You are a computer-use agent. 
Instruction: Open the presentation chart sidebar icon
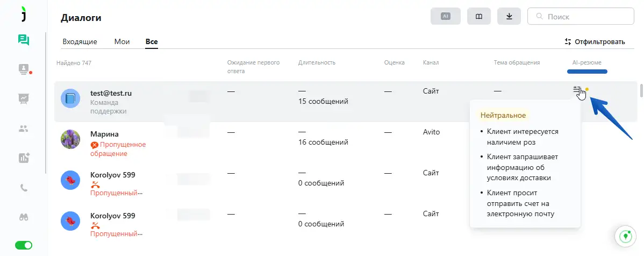coord(23,98)
